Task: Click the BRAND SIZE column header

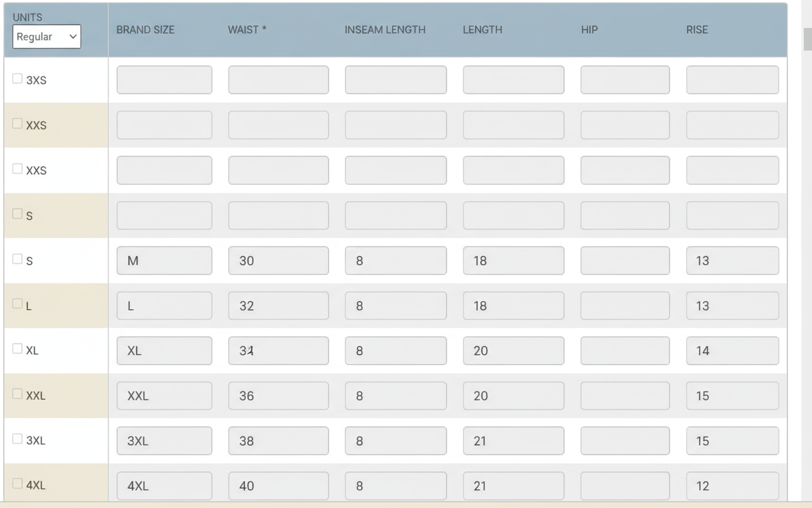Action: point(145,30)
